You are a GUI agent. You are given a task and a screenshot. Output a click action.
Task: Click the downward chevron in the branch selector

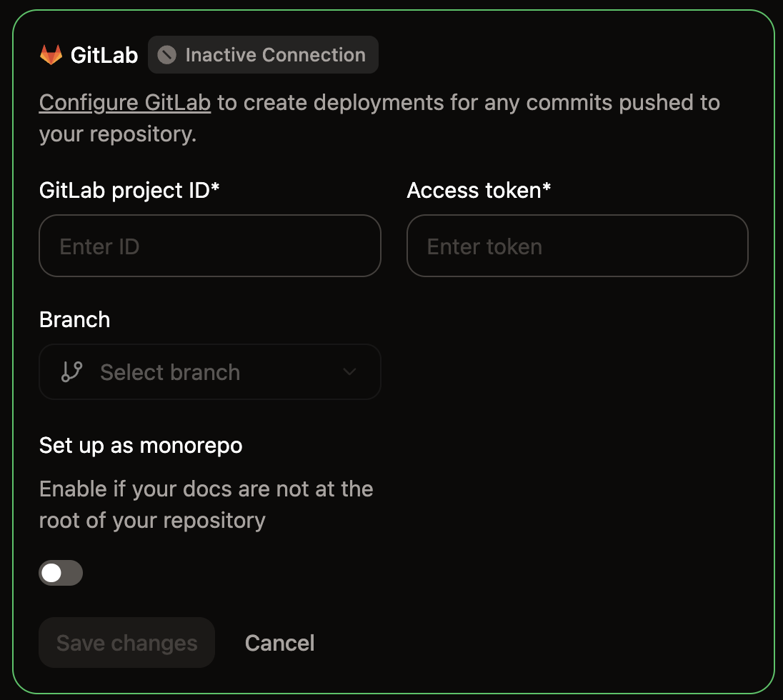click(349, 371)
